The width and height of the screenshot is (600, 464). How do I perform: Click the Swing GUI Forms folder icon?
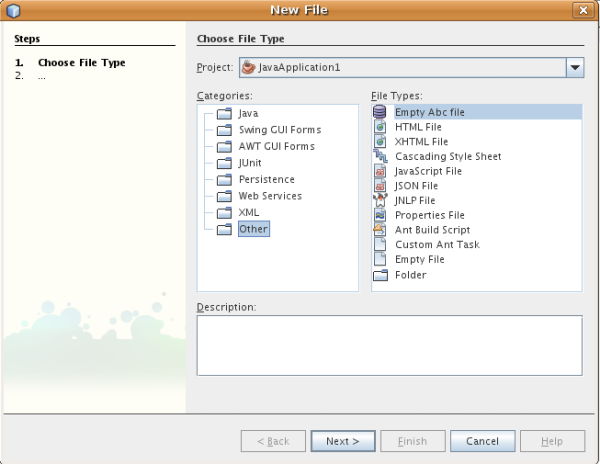pyautogui.click(x=224, y=130)
